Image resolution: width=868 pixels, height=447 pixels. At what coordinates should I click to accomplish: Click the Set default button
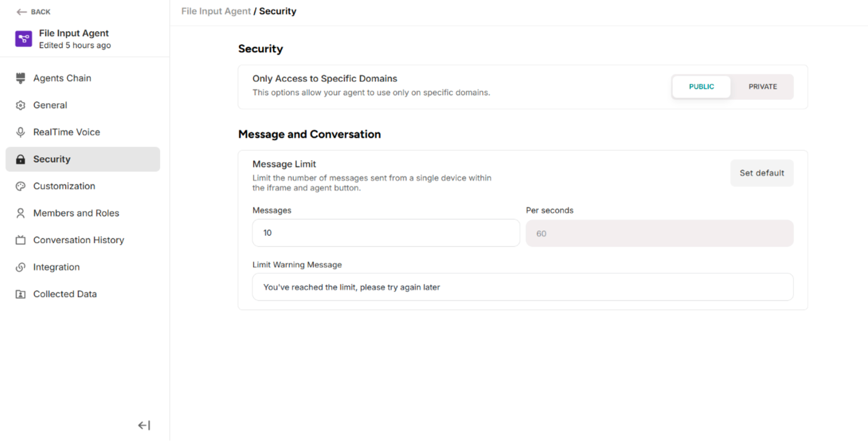pos(762,173)
